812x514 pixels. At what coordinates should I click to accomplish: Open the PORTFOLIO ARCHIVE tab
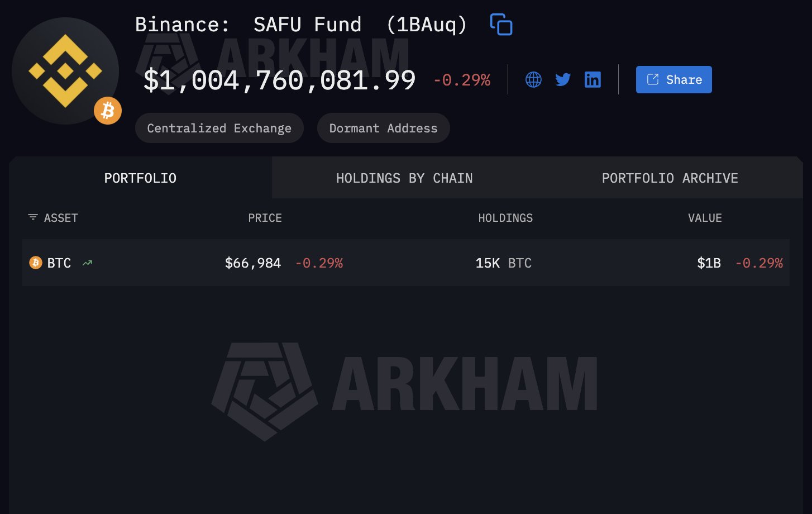pos(670,178)
